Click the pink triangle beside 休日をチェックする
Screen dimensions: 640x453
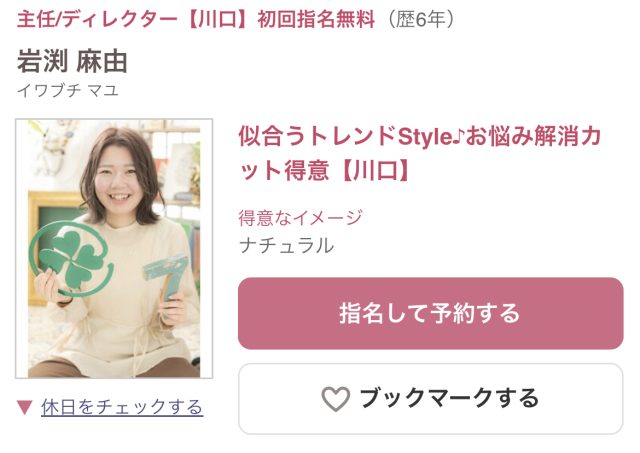pyautogui.click(x=24, y=407)
